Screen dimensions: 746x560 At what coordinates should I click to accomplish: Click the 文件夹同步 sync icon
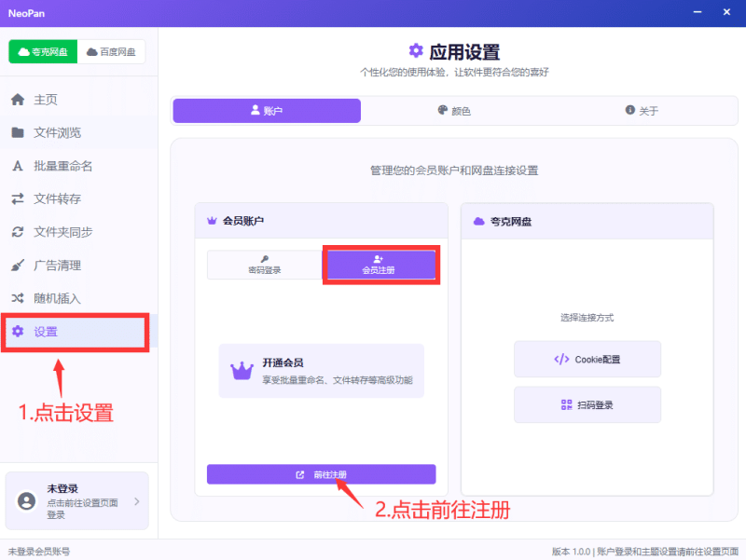[x=18, y=232]
